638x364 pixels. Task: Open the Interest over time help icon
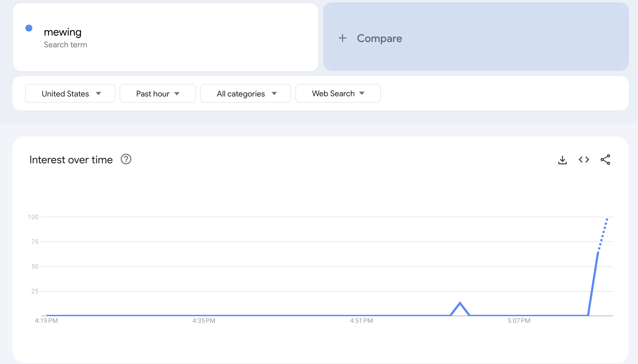pos(126,159)
